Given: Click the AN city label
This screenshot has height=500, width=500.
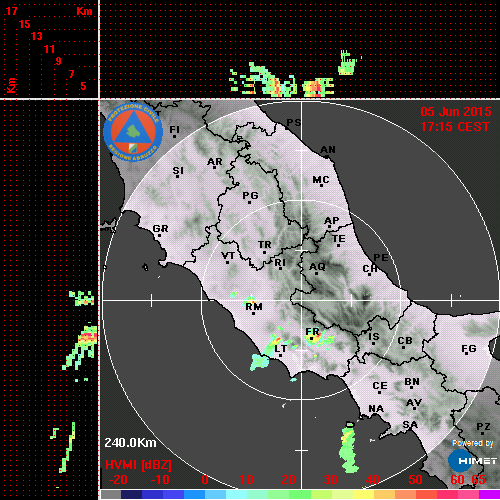Looking at the screenshot, I should (x=328, y=150).
